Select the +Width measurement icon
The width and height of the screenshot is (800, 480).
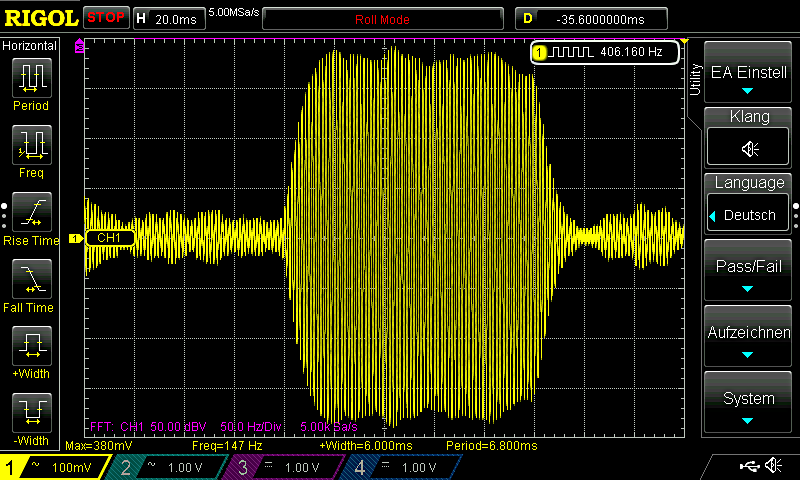coord(31,348)
